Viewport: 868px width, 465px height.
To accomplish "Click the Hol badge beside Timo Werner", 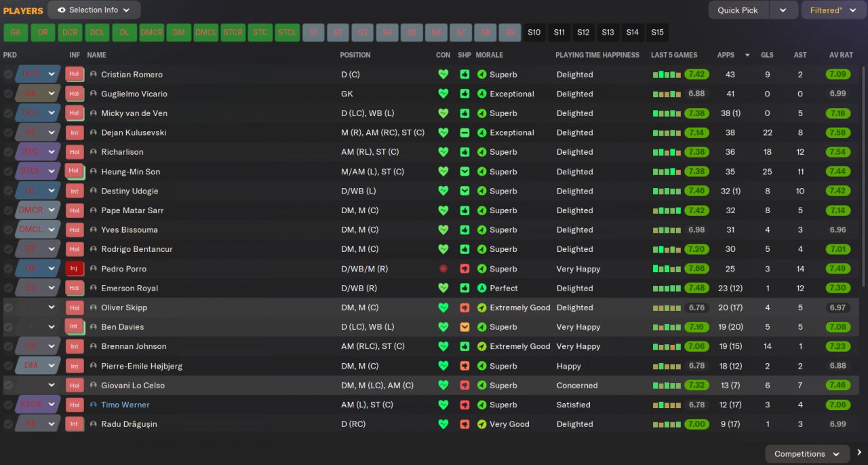I will pos(74,405).
